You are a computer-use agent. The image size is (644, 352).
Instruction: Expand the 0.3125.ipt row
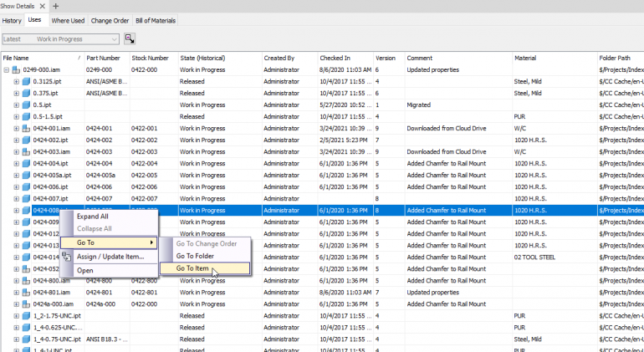pyautogui.click(x=17, y=81)
